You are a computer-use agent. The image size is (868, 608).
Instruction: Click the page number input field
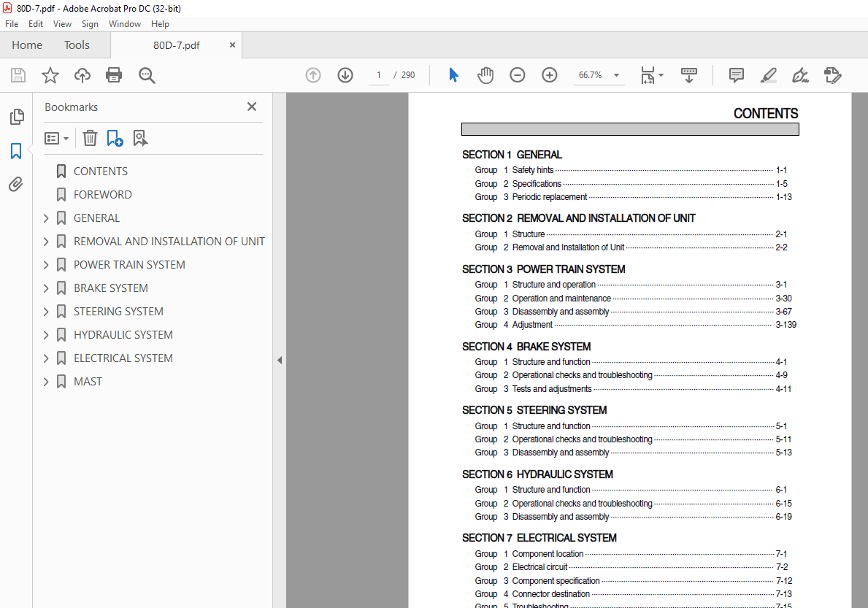[379, 75]
